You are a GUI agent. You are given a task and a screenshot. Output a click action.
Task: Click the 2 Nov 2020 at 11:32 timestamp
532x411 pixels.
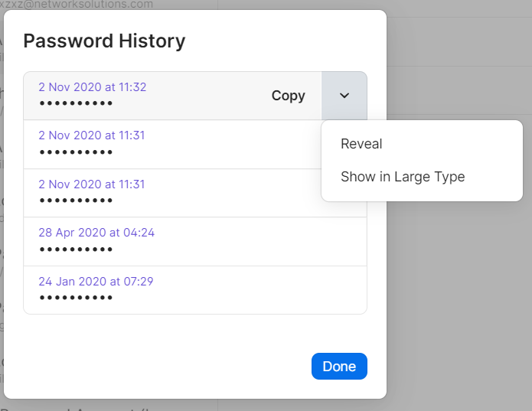[x=92, y=87]
